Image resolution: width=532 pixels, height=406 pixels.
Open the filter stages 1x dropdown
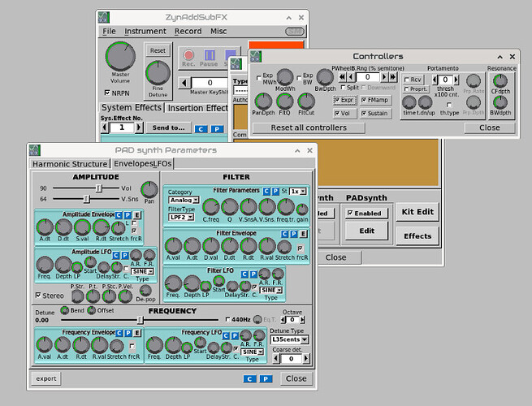(x=297, y=192)
